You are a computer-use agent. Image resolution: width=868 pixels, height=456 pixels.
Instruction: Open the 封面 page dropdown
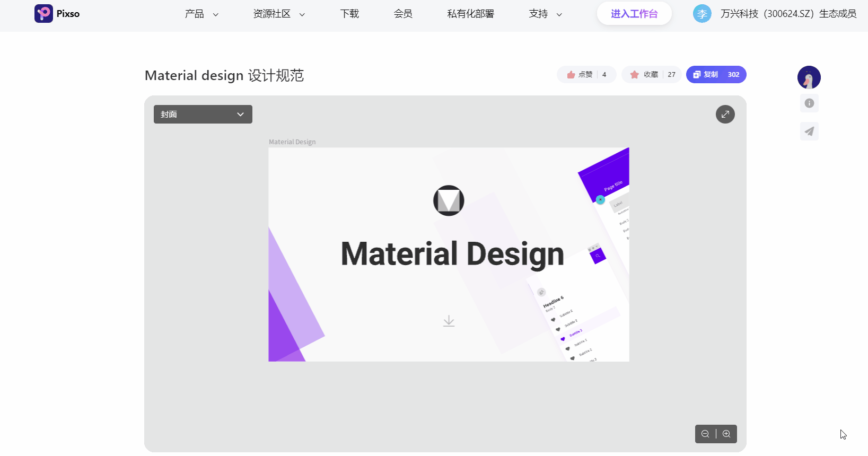(203, 115)
